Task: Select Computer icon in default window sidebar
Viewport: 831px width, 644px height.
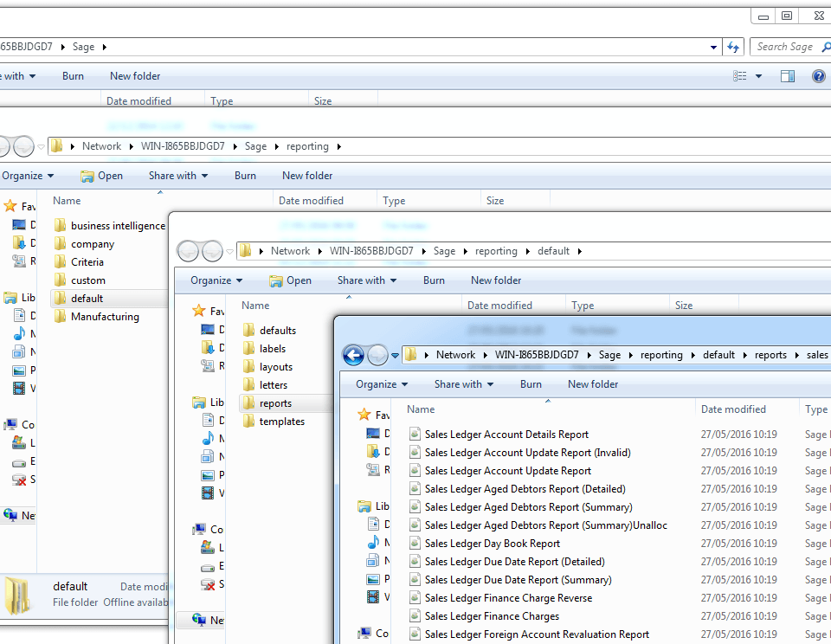Action: click(x=199, y=529)
